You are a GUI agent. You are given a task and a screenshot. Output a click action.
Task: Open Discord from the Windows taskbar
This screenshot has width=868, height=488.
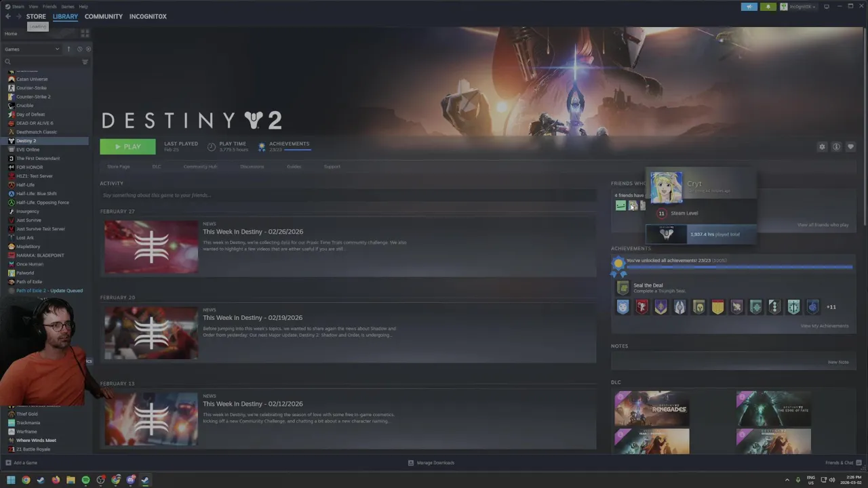[x=130, y=480]
